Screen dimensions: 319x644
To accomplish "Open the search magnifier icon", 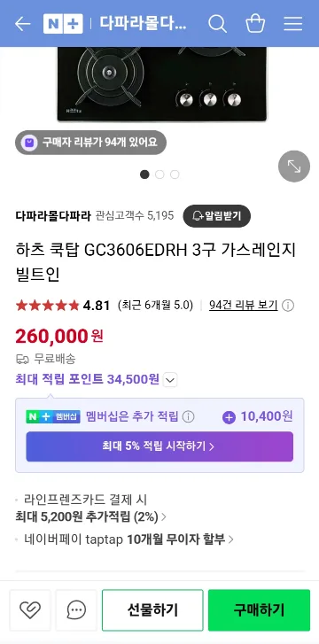I will point(217,24).
